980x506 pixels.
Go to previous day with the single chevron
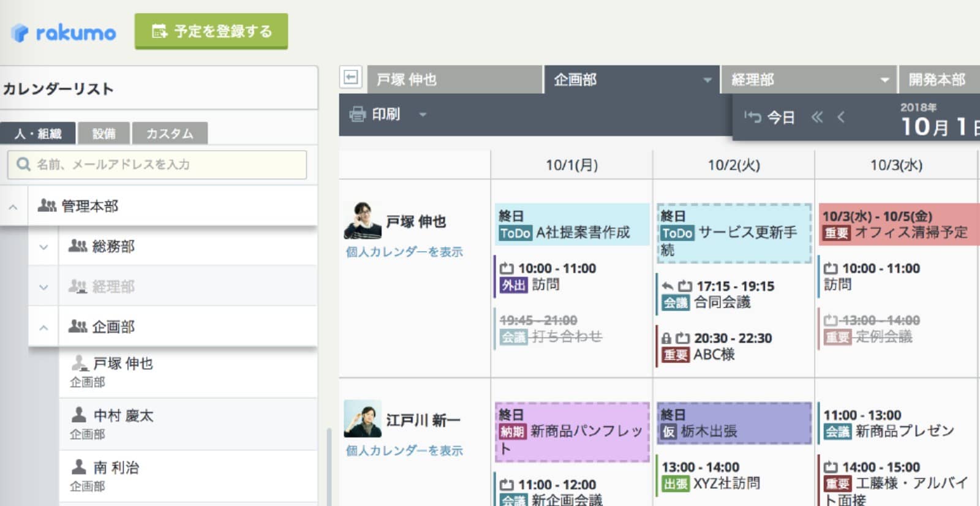[841, 117]
